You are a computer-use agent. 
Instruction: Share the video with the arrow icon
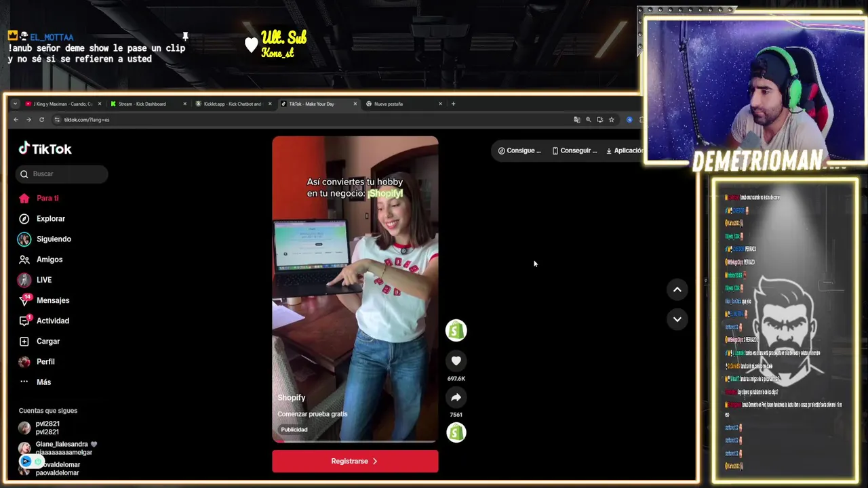[x=456, y=397]
